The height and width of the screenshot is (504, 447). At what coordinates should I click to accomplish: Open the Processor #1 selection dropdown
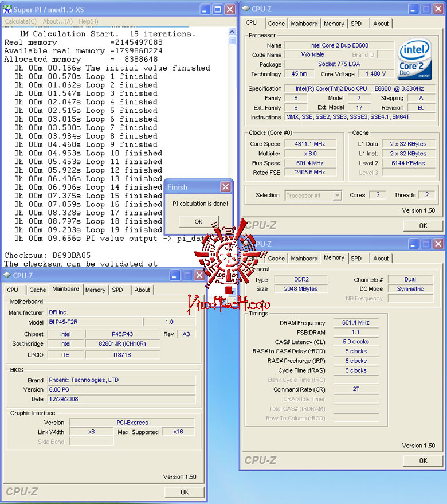coord(337,196)
